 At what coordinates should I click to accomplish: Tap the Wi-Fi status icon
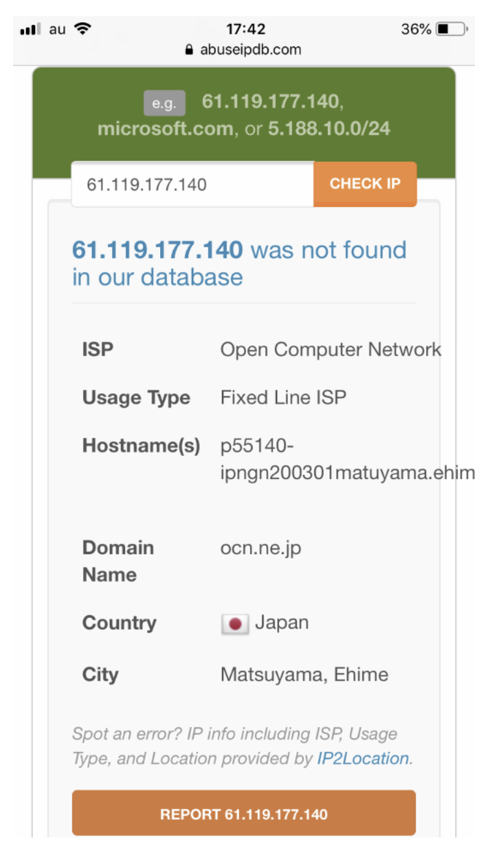[x=83, y=29]
